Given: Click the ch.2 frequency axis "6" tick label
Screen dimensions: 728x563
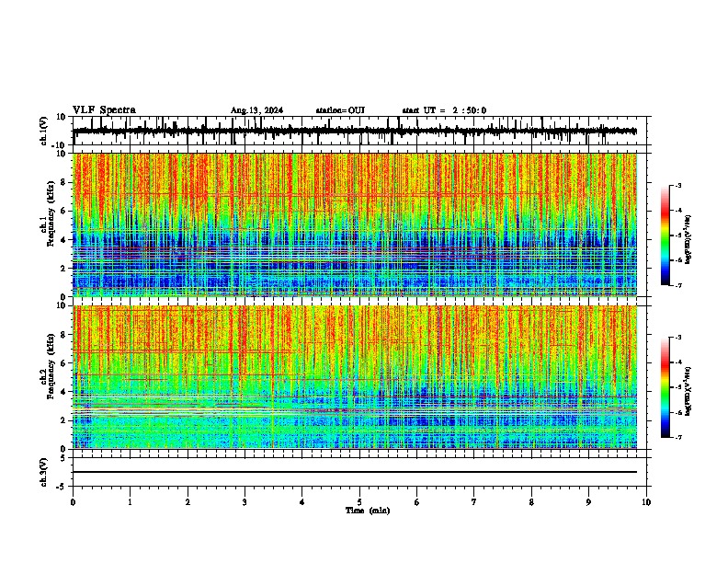Looking at the screenshot, I should [64, 363].
